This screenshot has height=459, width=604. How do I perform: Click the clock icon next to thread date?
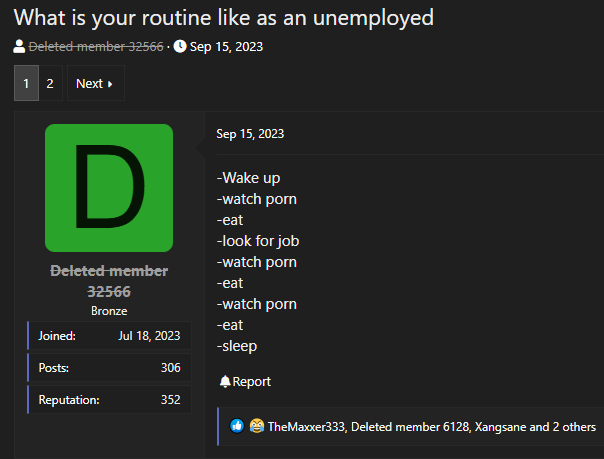pos(180,47)
